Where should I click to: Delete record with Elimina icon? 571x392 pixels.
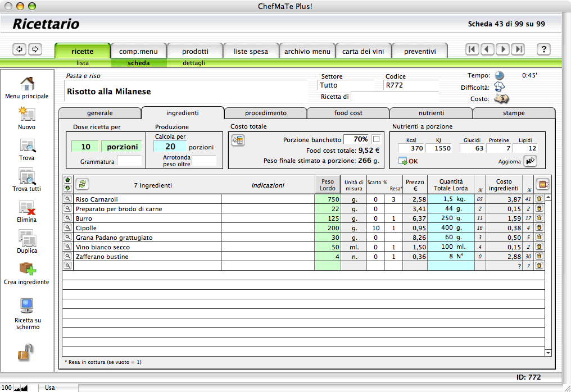(x=27, y=208)
